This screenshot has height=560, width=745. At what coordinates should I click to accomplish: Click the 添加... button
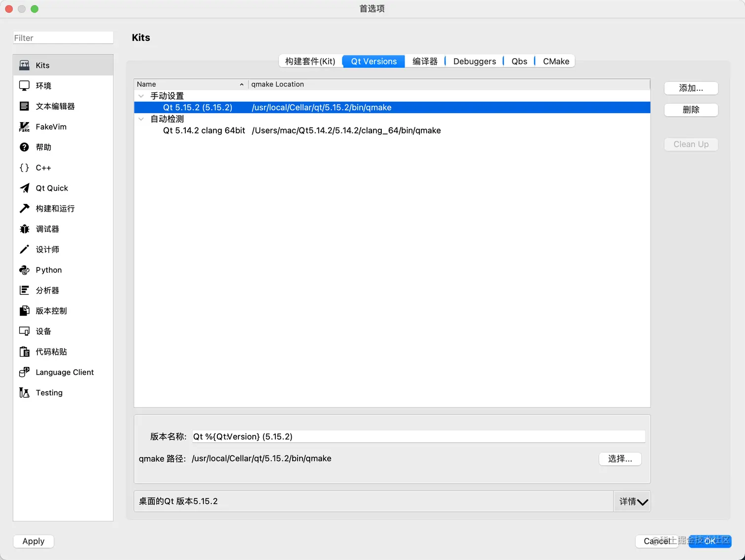(691, 88)
